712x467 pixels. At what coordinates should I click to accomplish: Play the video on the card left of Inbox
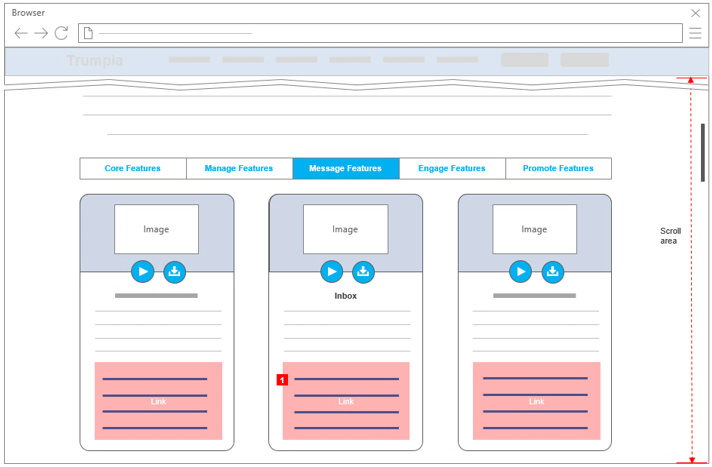tap(143, 272)
